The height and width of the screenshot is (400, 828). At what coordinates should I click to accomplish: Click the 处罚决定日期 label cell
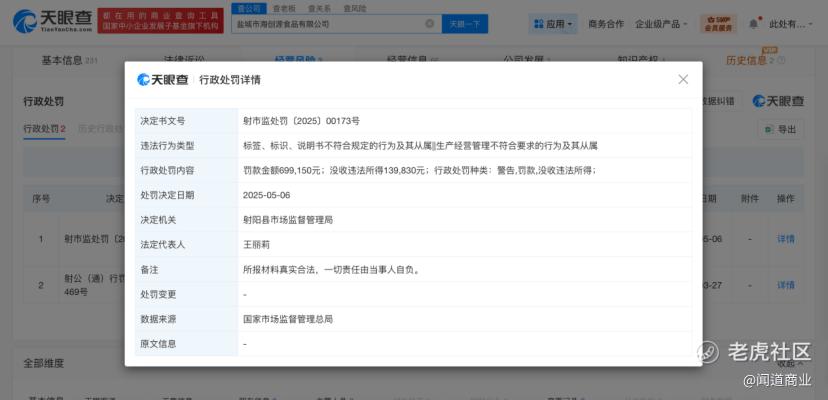186,195
